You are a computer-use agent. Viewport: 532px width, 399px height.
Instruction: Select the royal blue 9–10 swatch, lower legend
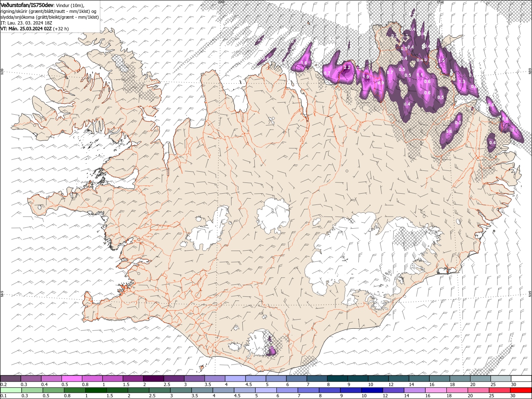[x=351, y=390]
